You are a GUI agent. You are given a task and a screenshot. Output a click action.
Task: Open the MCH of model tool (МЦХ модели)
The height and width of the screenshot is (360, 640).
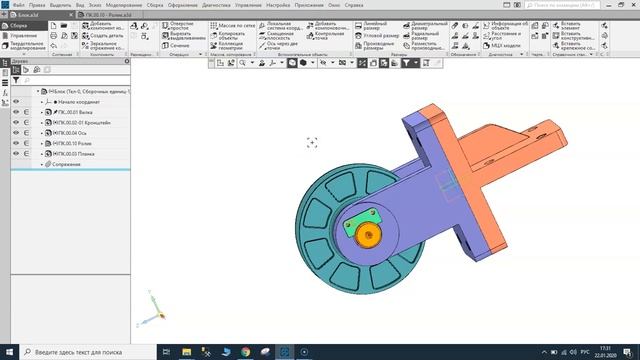click(x=502, y=46)
